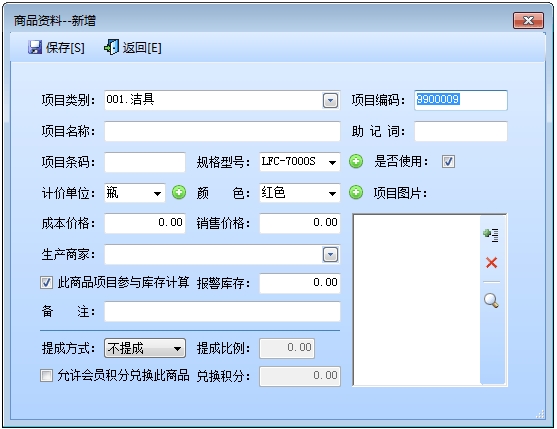Click the save floppy disk icon

pyautogui.click(x=35, y=47)
